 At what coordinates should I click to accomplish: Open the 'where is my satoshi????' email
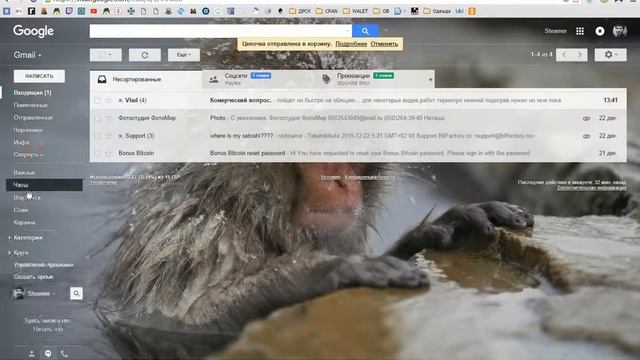(358, 136)
